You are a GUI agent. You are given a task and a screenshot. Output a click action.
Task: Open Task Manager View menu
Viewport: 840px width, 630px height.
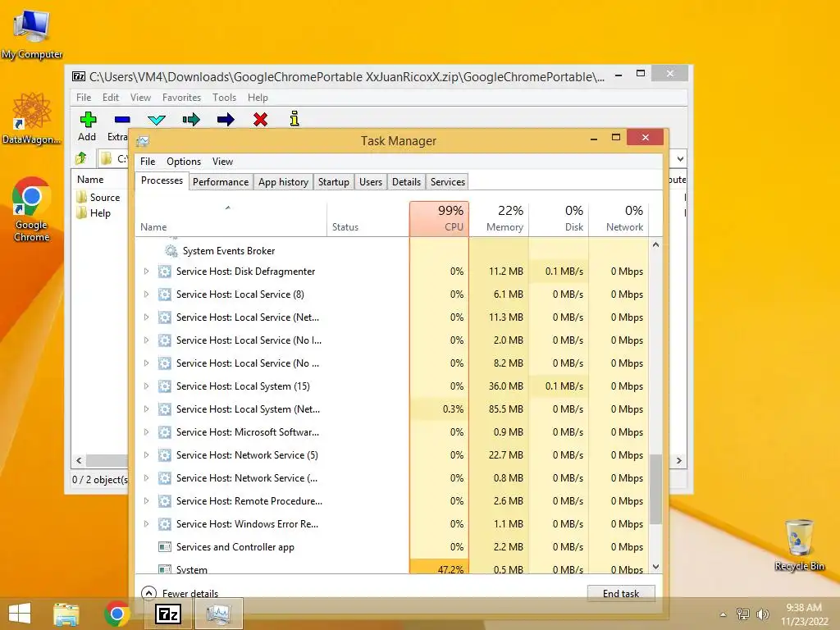pyautogui.click(x=222, y=162)
